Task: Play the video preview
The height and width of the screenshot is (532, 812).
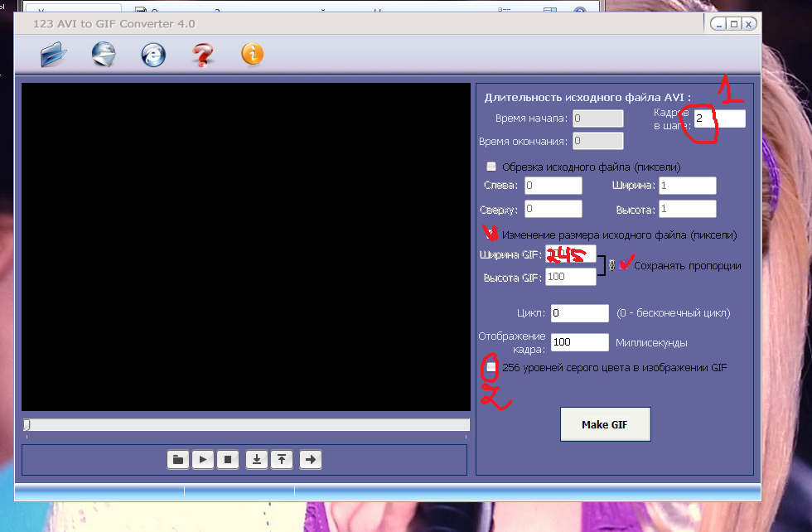Action: tap(203, 459)
